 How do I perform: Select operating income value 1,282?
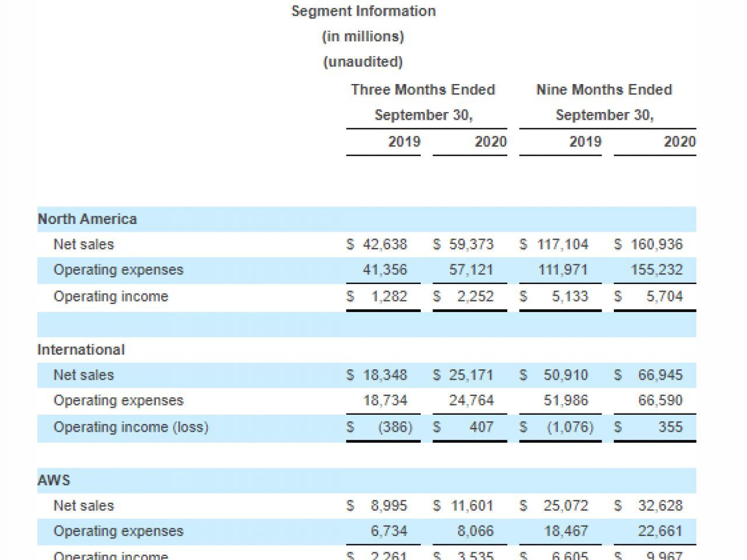click(x=389, y=296)
